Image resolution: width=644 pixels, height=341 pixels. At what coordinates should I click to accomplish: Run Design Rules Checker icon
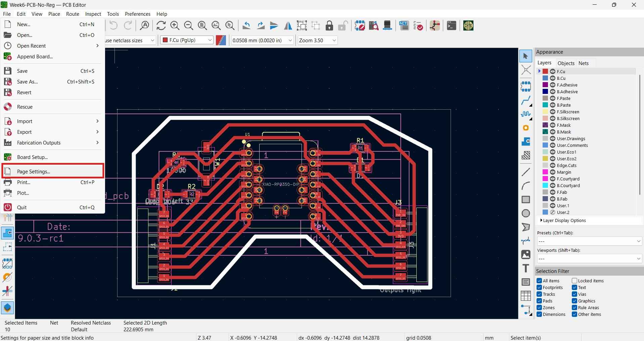pyautogui.click(x=418, y=25)
